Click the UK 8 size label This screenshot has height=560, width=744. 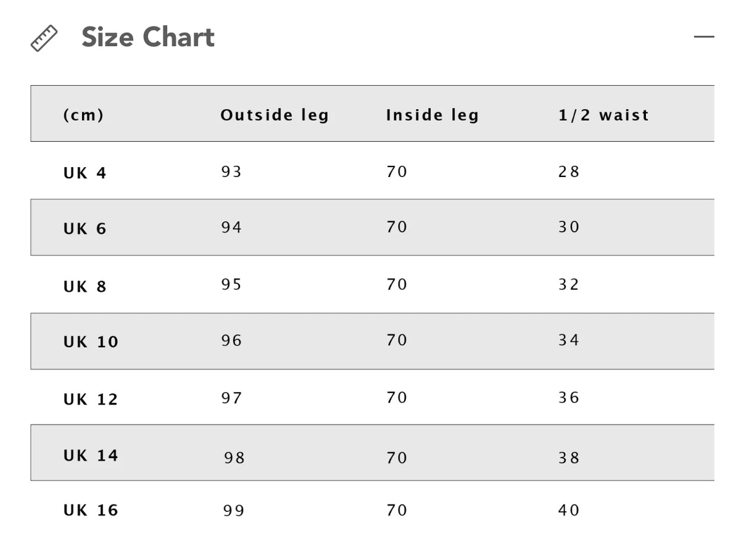coord(85,287)
